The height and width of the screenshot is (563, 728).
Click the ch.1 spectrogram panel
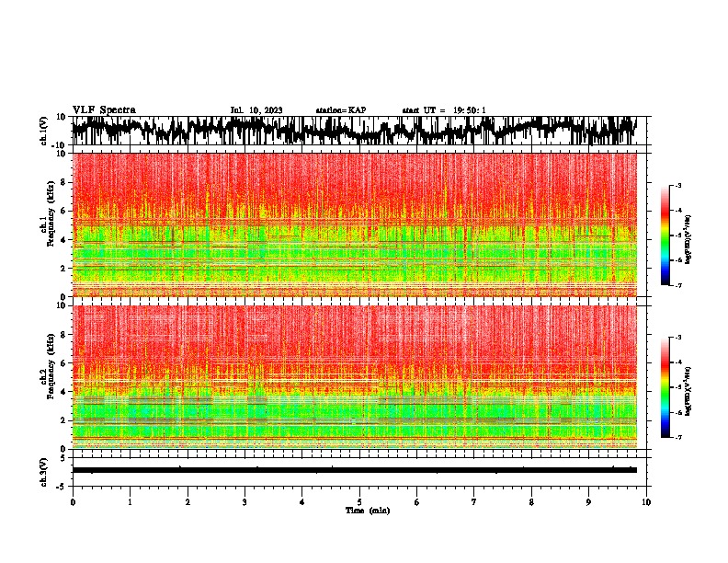[x=354, y=224]
